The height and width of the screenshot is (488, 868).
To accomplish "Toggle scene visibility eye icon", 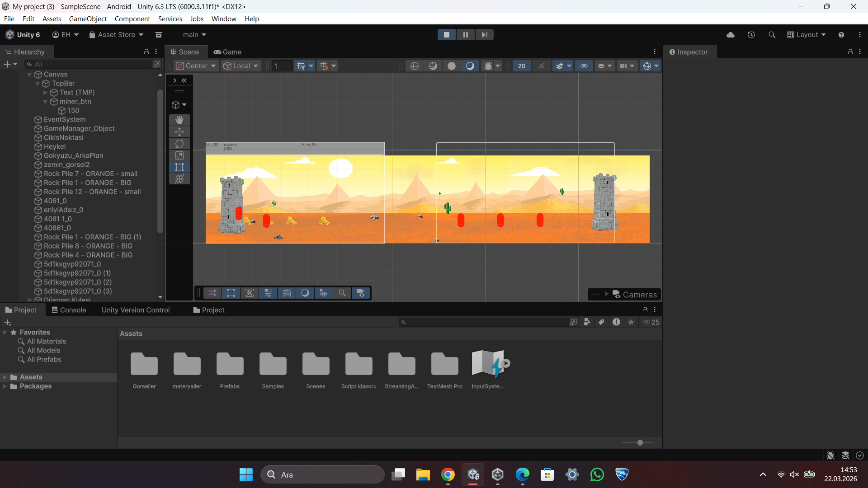I will tap(584, 66).
